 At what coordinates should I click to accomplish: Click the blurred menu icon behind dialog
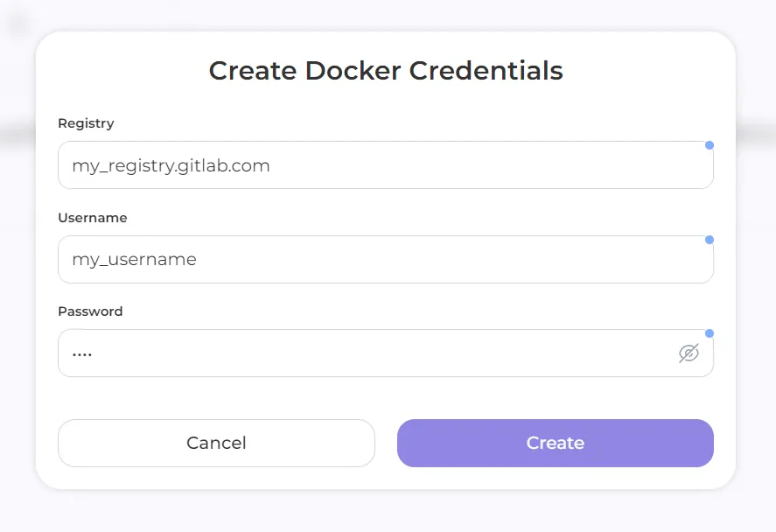click(18, 24)
